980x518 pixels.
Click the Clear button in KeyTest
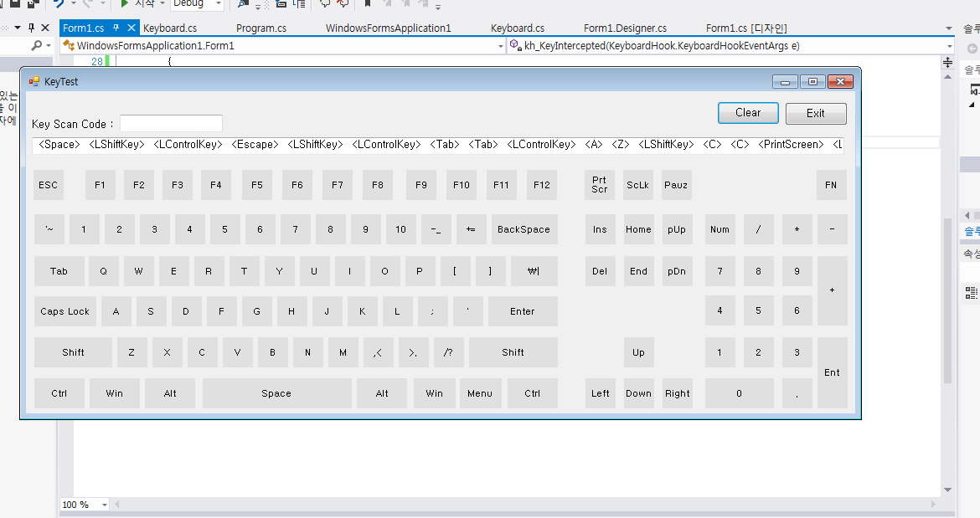(x=748, y=113)
